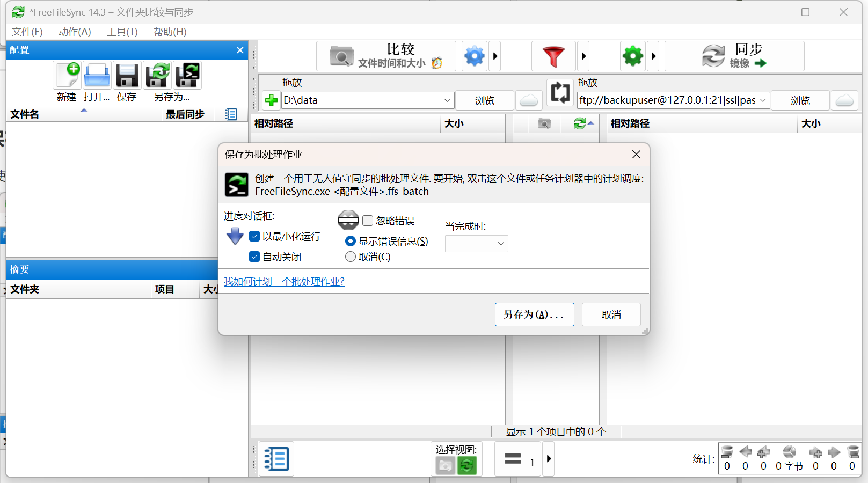Image resolution: width=868 pixels, height=483 pixels.
Task: Click the config panel list view icon
Action: [231, 114]
